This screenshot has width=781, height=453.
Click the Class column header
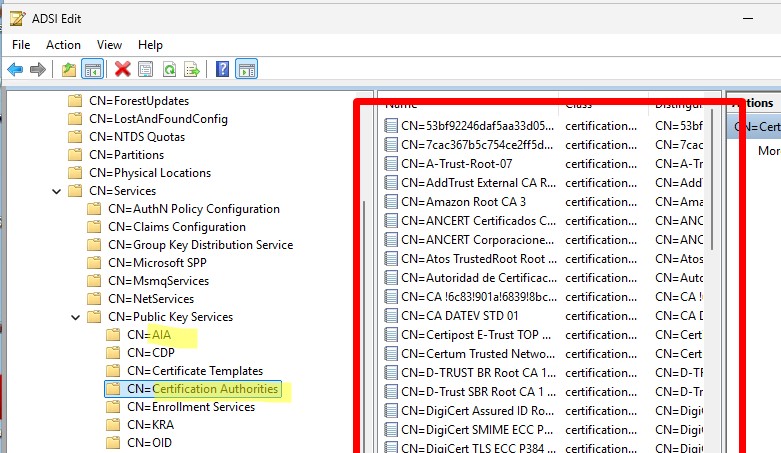pyautogui.click(x=578, y=104)
